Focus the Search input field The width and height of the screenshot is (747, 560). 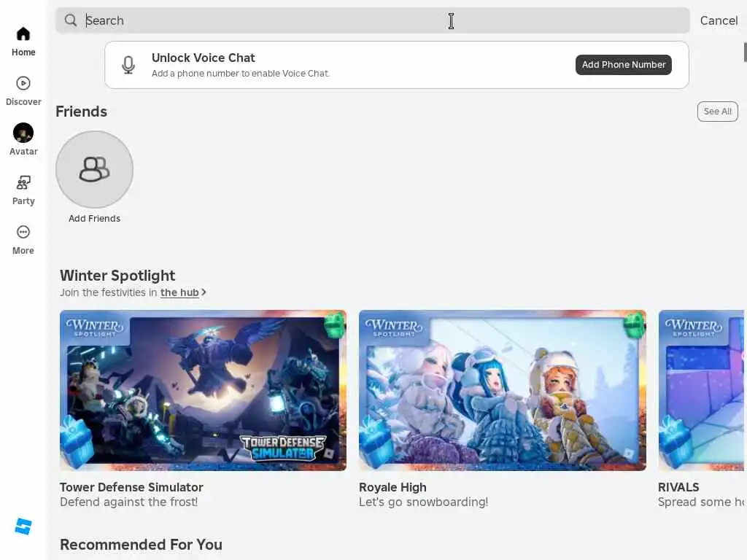[x=372, y=20]
